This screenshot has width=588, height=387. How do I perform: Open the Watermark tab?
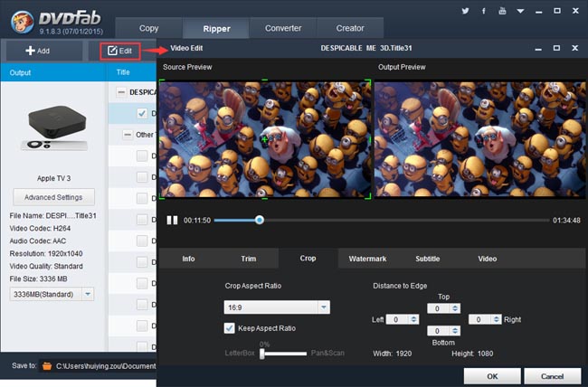(x=367, y=259)
